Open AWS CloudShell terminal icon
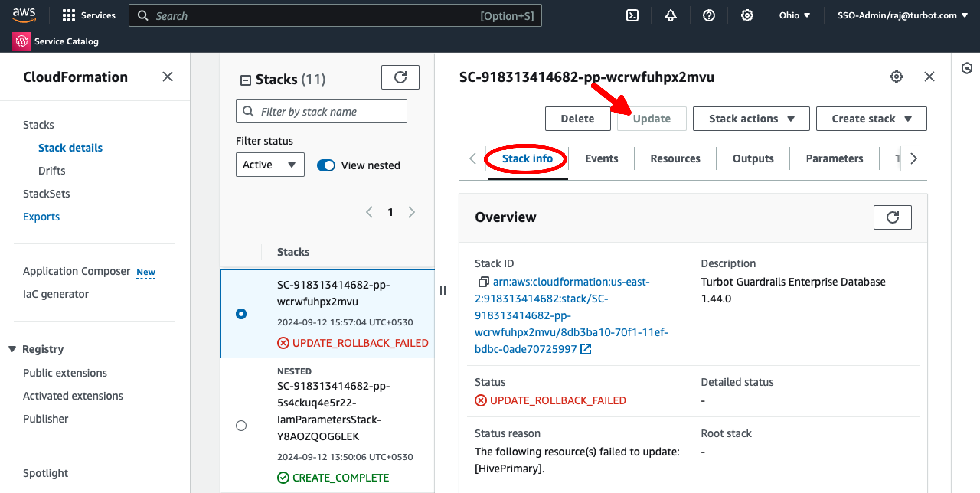Viewport: 980px width, 493px height. pyautogui.click(x=632, y=15)
